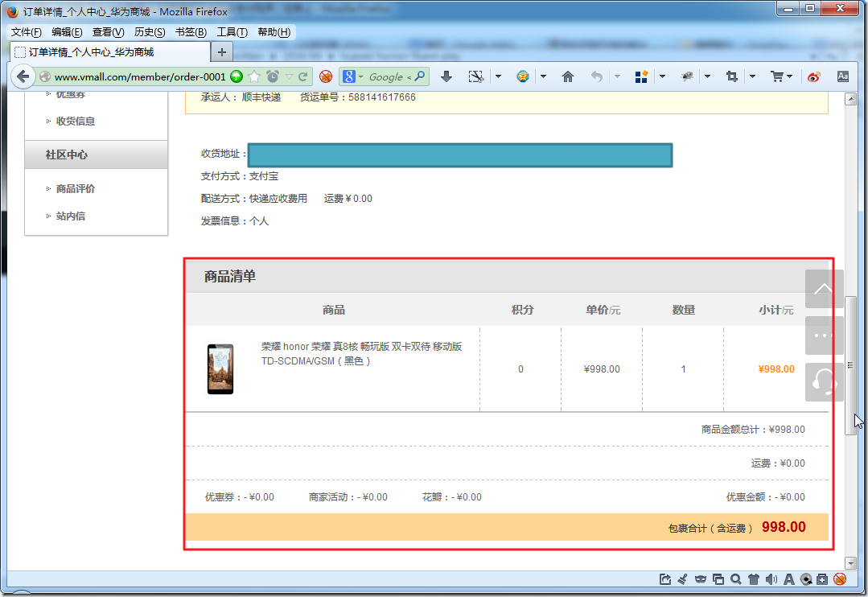The image size is (868, 597).
Task: Click the Aa text toolbar icon
Action: (x=842, y=76)
